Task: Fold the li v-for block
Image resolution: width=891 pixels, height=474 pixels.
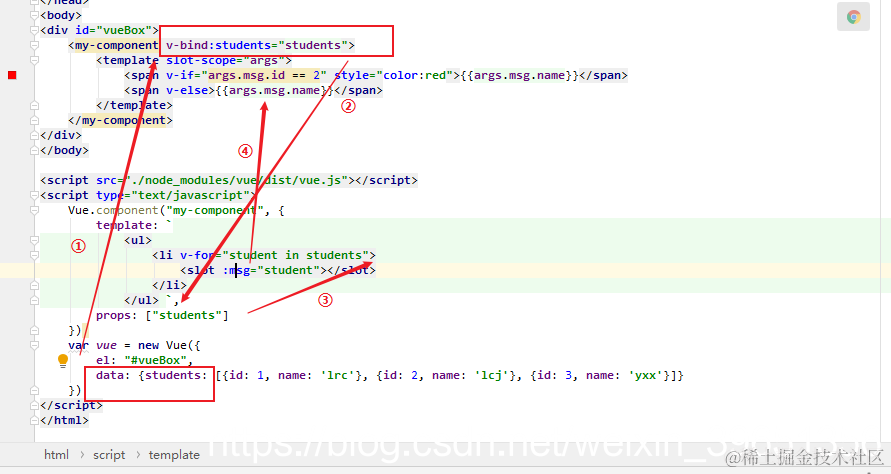Action: click(34, 255)
